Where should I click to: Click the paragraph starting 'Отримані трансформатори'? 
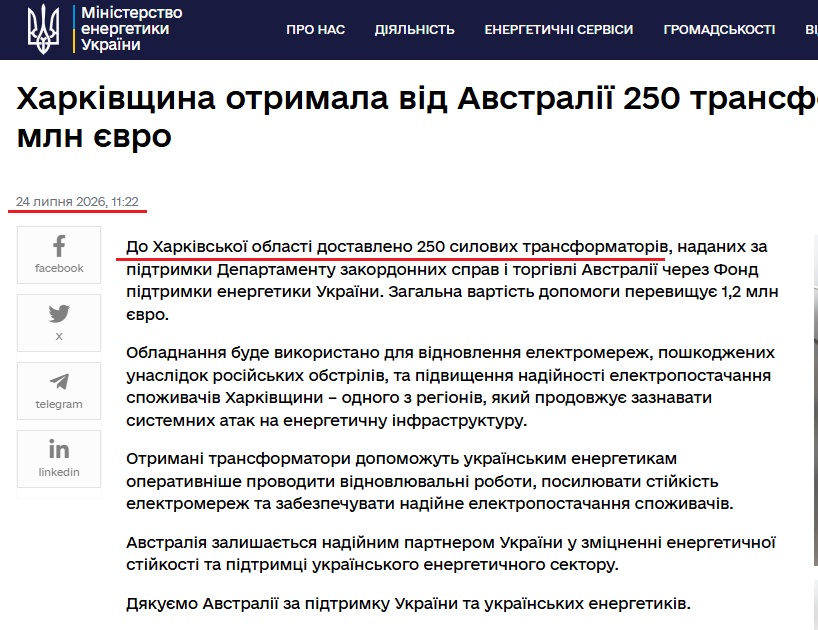429,481
